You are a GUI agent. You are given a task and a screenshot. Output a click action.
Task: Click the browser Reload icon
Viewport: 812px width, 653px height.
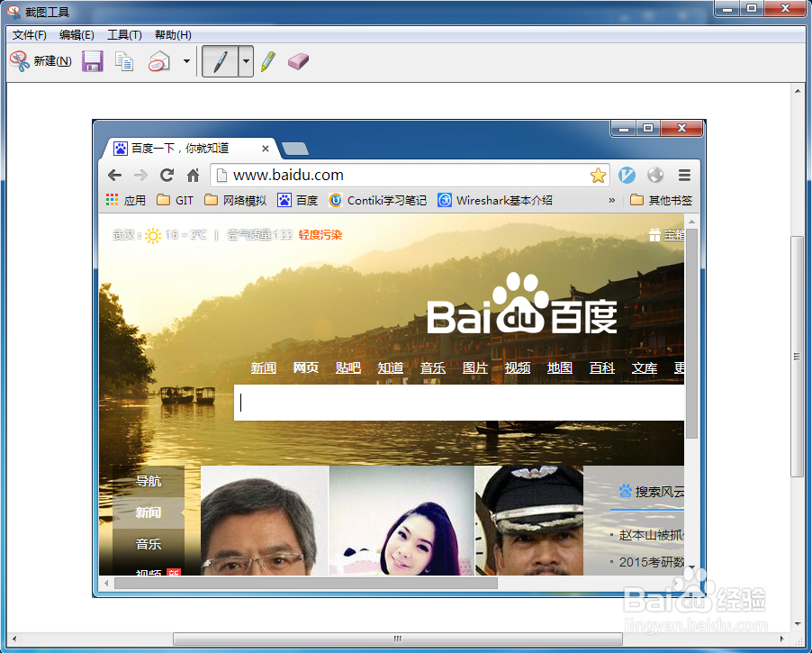coord(167,175)
